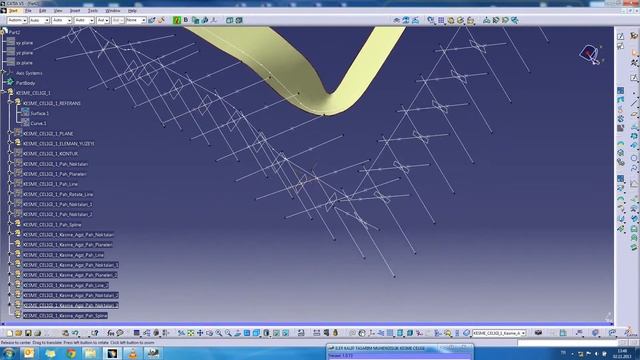640x360 pixels.
Task: Open the Window menu
Action: click(x=113, y=11)
